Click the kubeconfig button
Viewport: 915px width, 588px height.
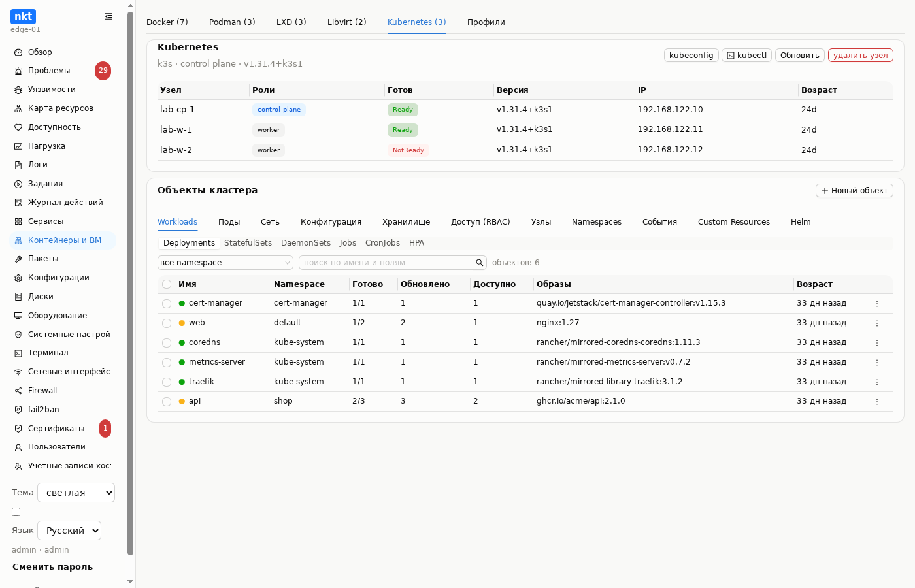tap(691, 56)
